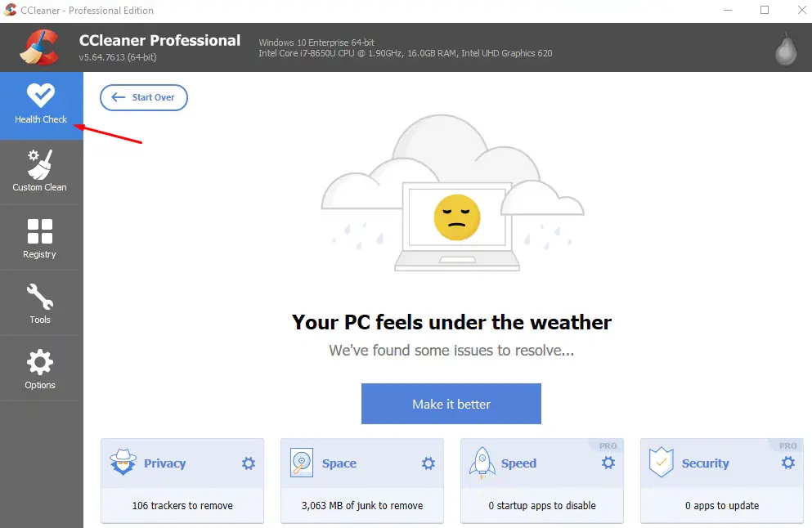Select the Privacy card title
The height and width of the screenshot is (528, 812).
[164, 463]
